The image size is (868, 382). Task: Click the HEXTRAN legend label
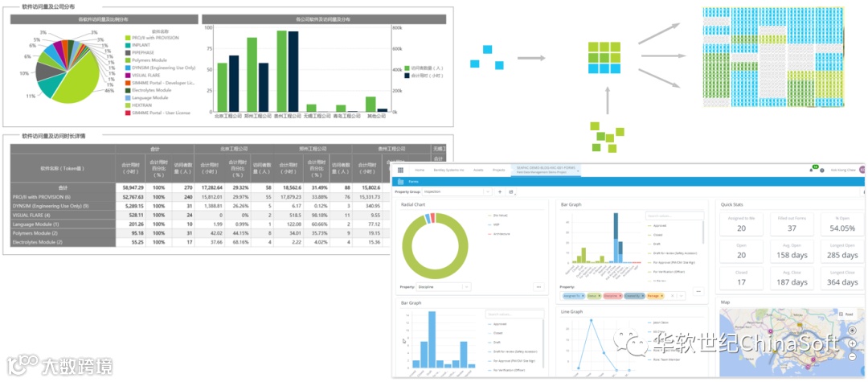coord(141,105)
